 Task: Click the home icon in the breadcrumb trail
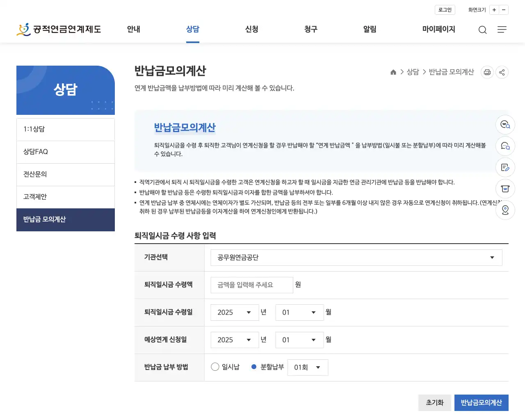click(x=393, y=72)
